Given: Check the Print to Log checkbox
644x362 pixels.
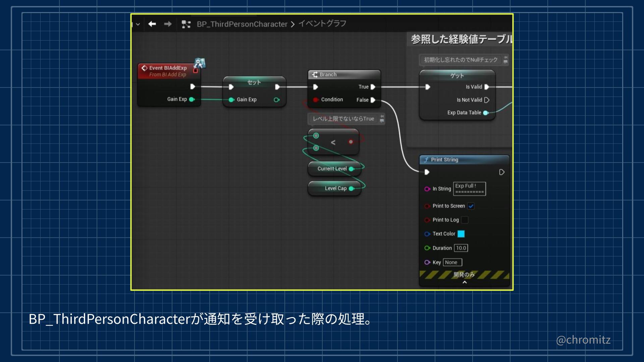Looking at the screenshot, I should (465, 220).
